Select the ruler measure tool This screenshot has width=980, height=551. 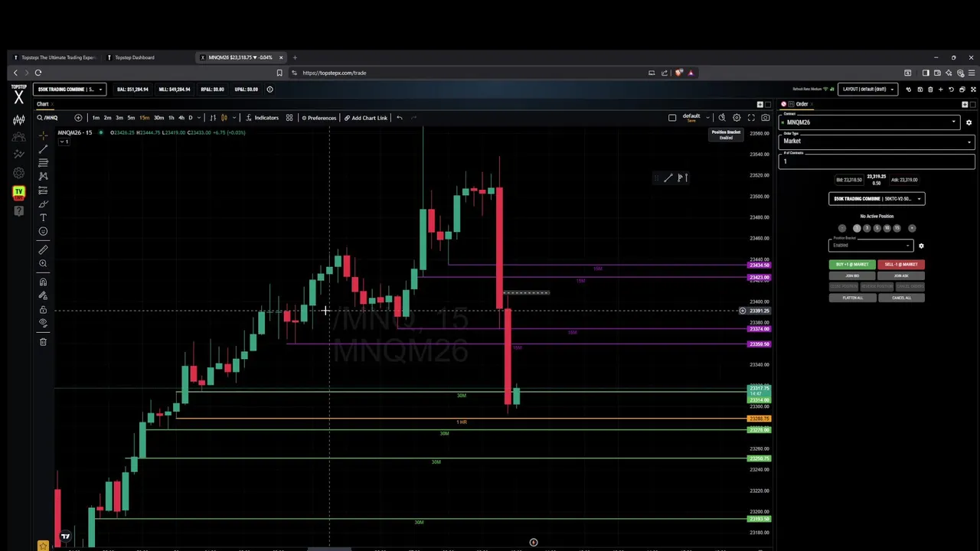point(43,249)
